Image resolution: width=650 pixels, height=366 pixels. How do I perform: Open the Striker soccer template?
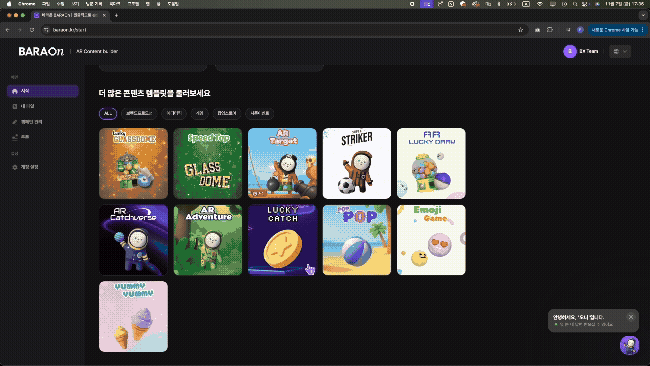[357, 163]
